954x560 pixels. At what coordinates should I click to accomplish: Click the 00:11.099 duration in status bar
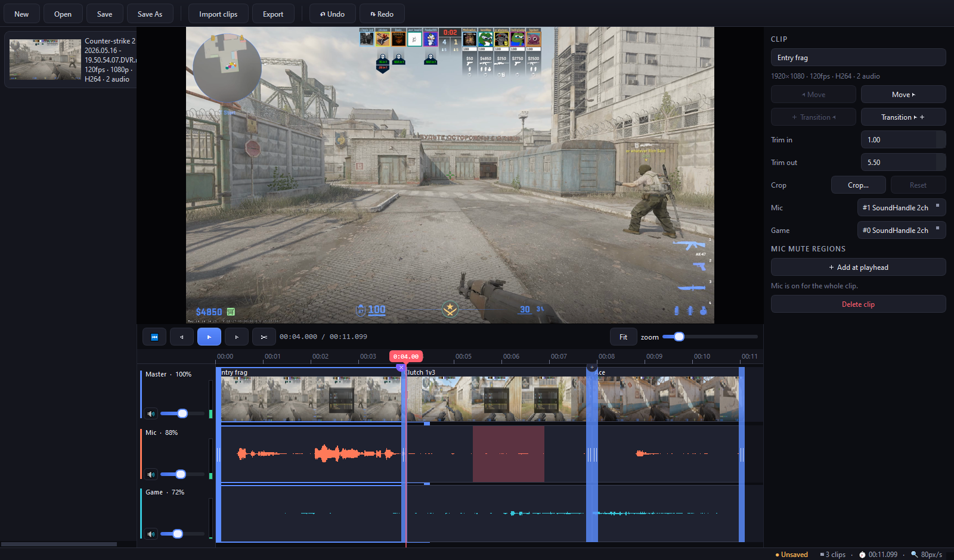click(878, 555)
